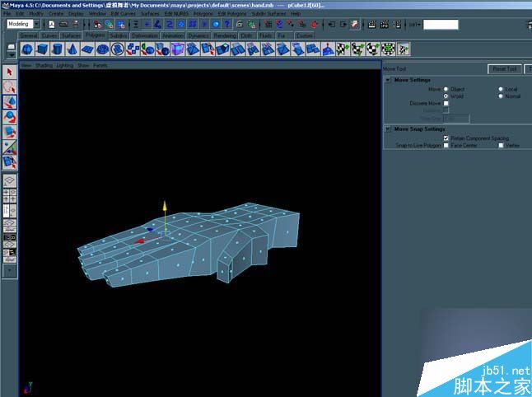This screenshot has width=532, height=397.
Task: Select the Show Manipulator tool
Action: tap(10, 147)
